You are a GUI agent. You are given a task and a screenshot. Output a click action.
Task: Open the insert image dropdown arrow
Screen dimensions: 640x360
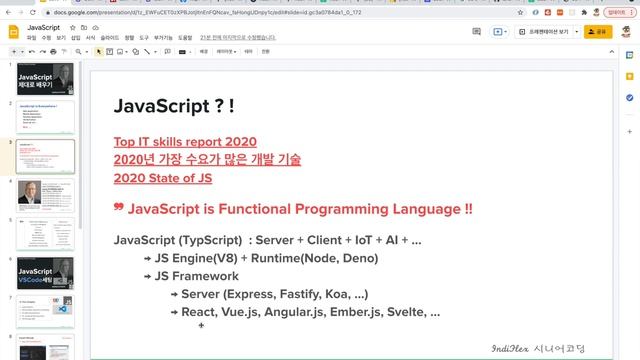(x=127, y=52)
